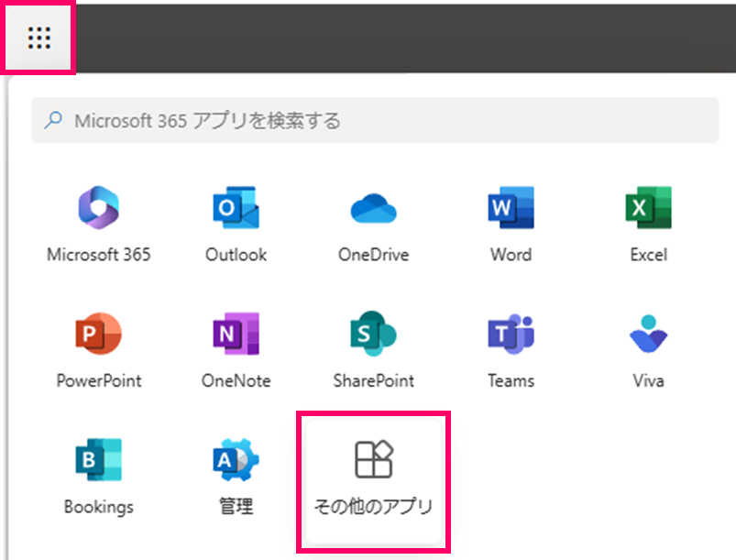
Task: Open the Microsoft 365 app icon
Action: [x=99, y=207]
